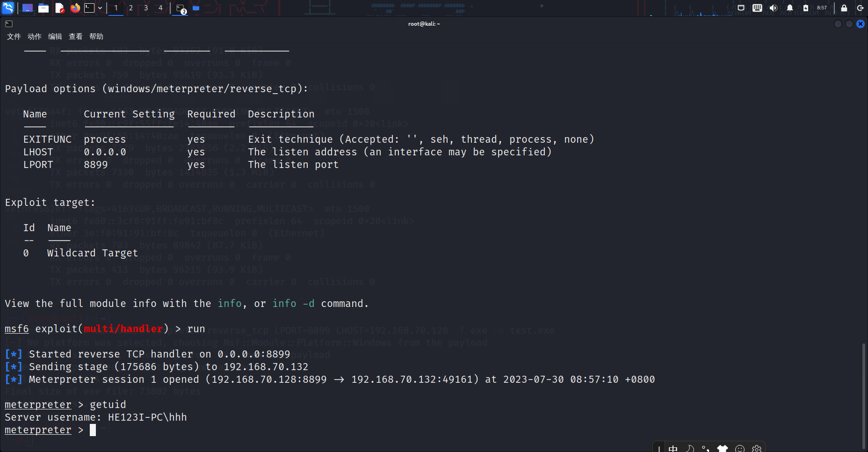Open the 文件 menu
The image size is (868, 452).
[13, 36]
